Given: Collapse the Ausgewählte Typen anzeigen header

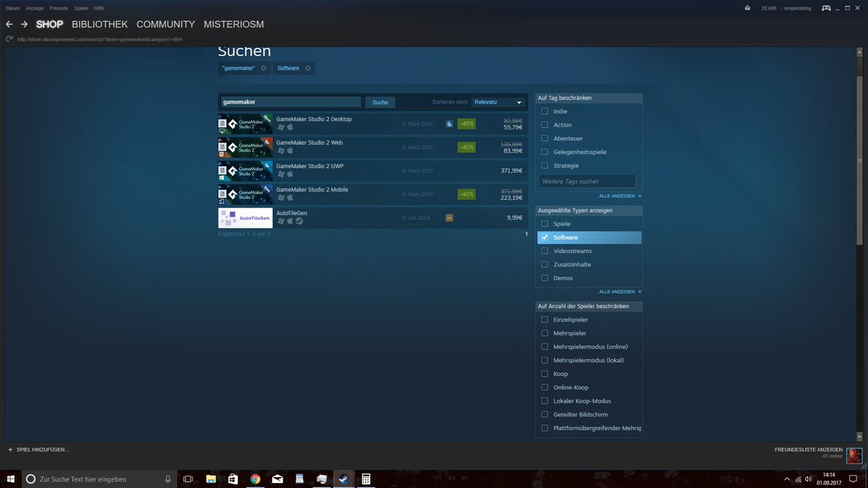Looking at the screenshot, I should point(589,210).
